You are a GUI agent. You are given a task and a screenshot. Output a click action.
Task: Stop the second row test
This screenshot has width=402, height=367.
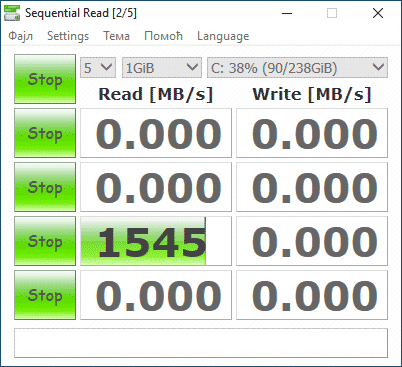[45, 187]
